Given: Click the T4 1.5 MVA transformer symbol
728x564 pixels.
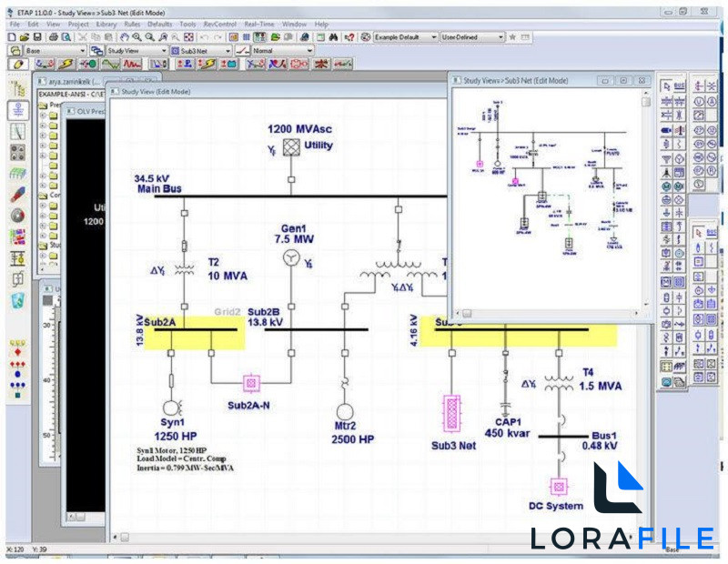Looking at the screenshot, I should (x=559, y=384).
